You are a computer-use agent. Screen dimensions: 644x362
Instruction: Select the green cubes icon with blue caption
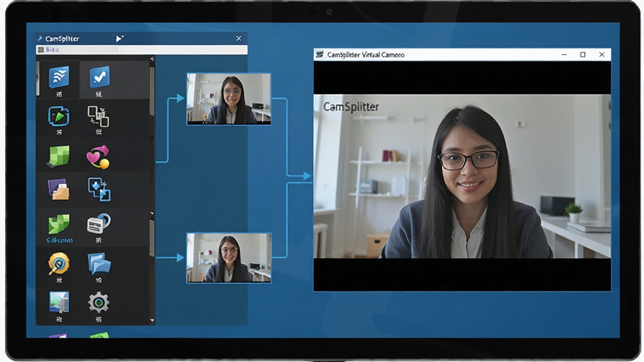click(x=58, y=224)
